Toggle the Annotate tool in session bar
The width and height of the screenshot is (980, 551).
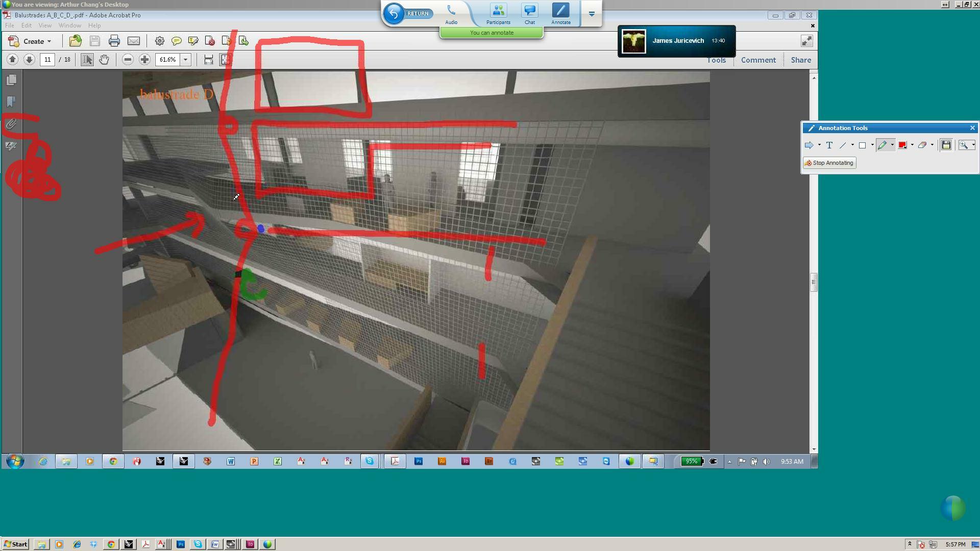[x=561, y=14]
